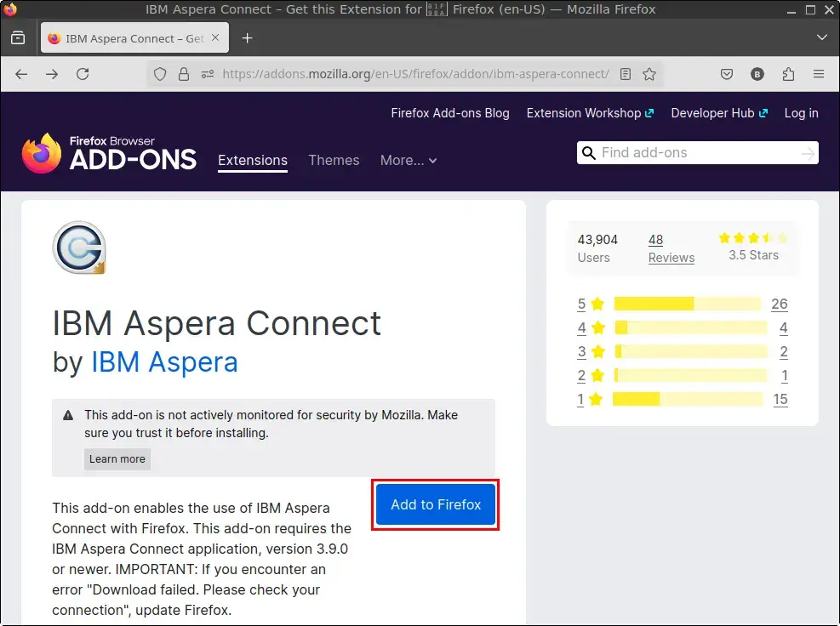The height and width of the screenshot is (626, 840).
Task: Open the Save to Pocket icon
Action: [727, 74]
